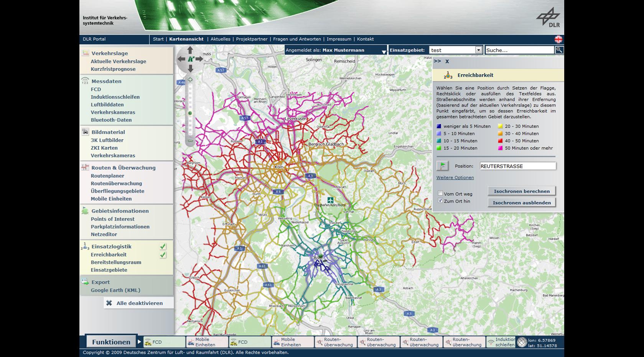
Task: Toggle the Erreichbarkeit checkmark in sidebar
Action: 163,255
